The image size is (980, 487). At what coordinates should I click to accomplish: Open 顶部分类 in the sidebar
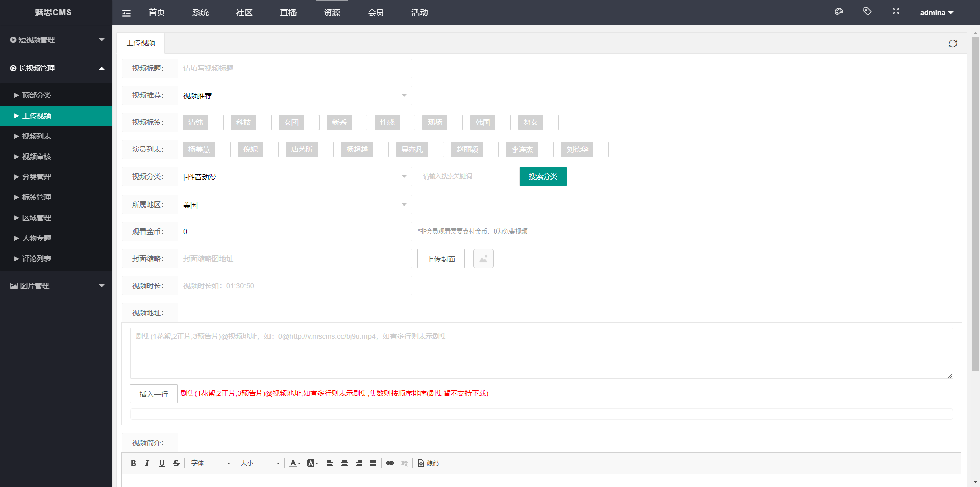coord(56,95)
